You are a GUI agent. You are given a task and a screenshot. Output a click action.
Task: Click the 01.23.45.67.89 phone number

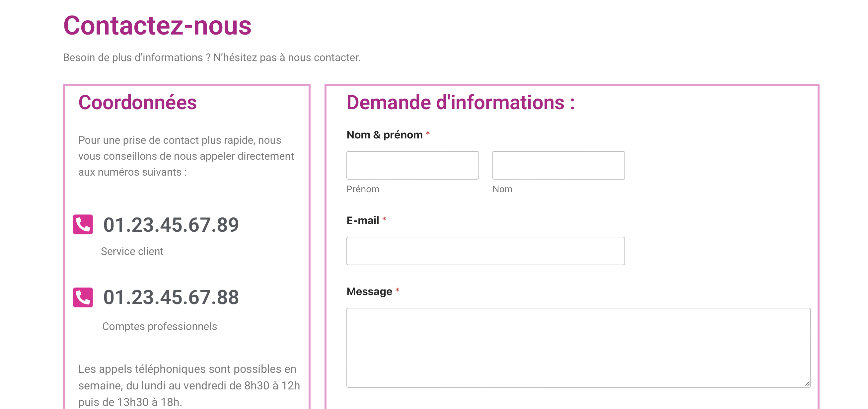click(x=171, y=225)
